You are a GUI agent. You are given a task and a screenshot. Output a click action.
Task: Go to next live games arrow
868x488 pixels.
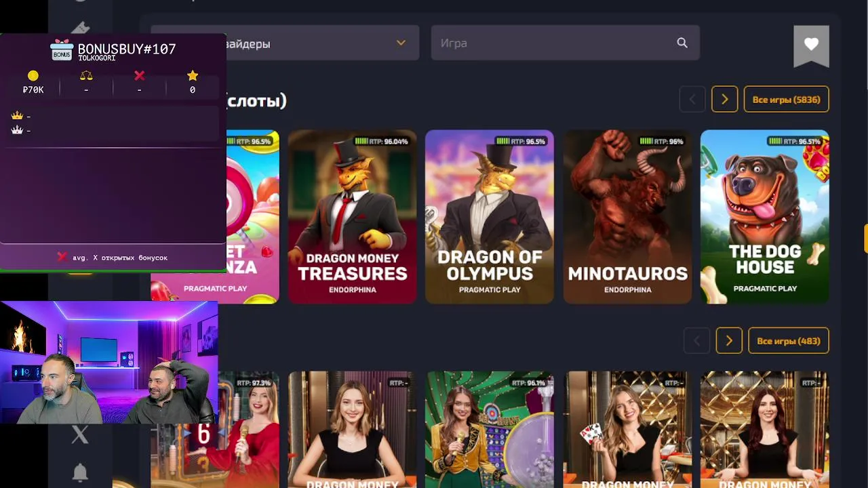point(729,341)
